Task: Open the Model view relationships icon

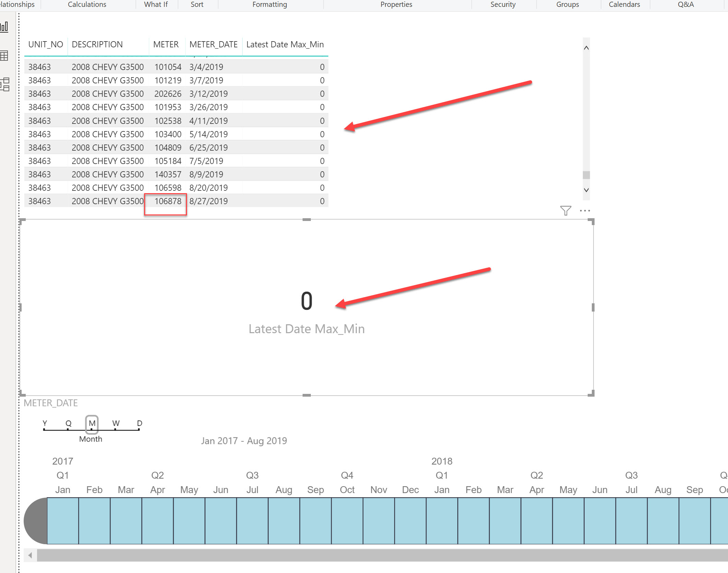Action: coord(5,84)
